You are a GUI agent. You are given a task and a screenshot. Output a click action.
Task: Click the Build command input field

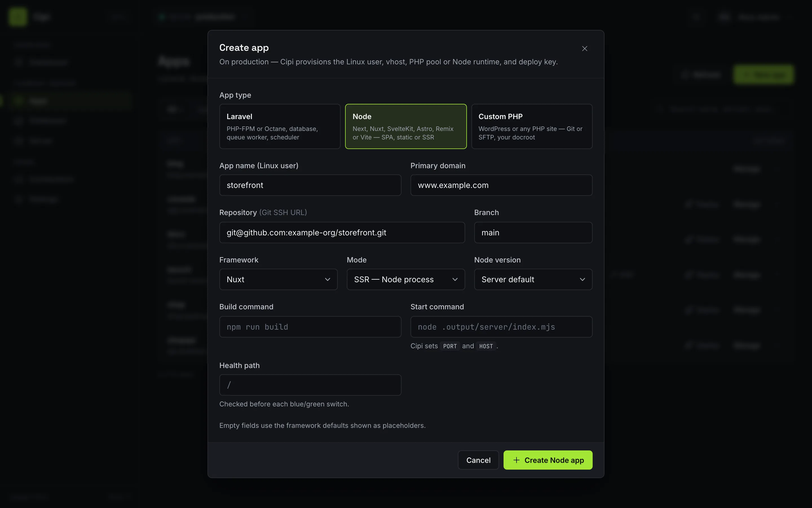pyautogui.click(x=310, y=327)
